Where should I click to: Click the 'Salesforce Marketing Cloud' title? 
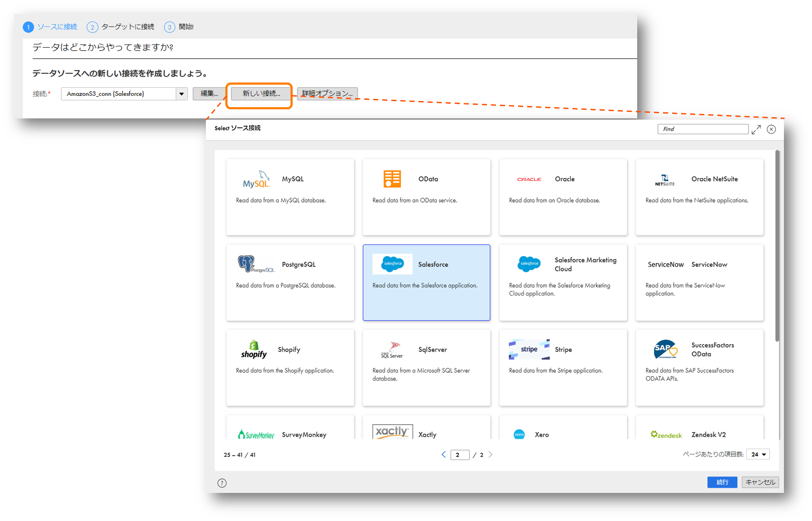585,264
